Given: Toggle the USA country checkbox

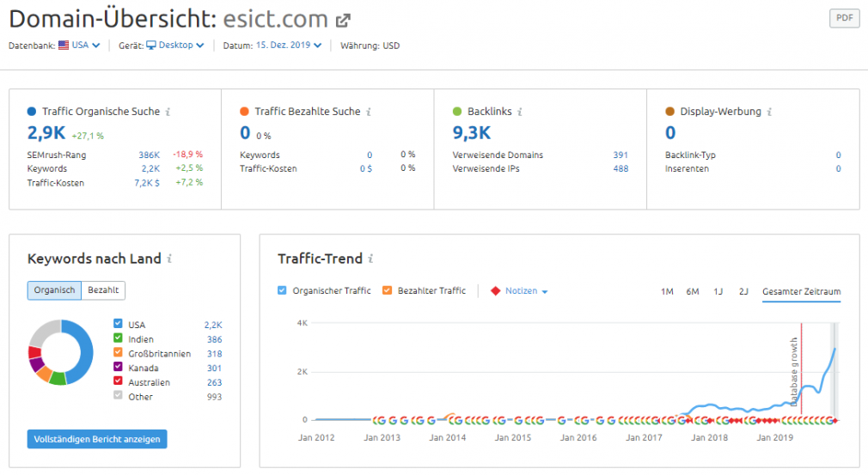Looking at the screenshot, I should [x=118, y=324].
